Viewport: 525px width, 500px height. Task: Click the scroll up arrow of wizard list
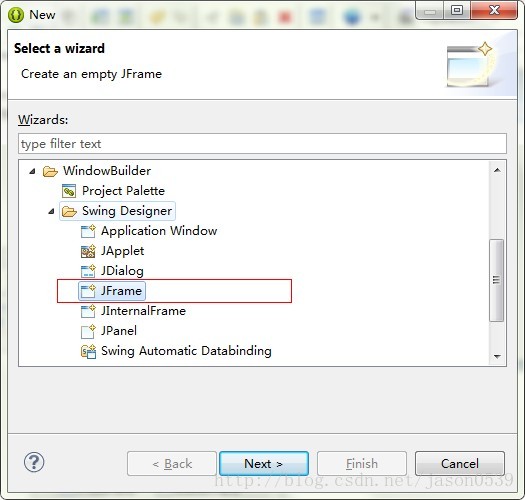pyautogui.click(x=497, y=170)
